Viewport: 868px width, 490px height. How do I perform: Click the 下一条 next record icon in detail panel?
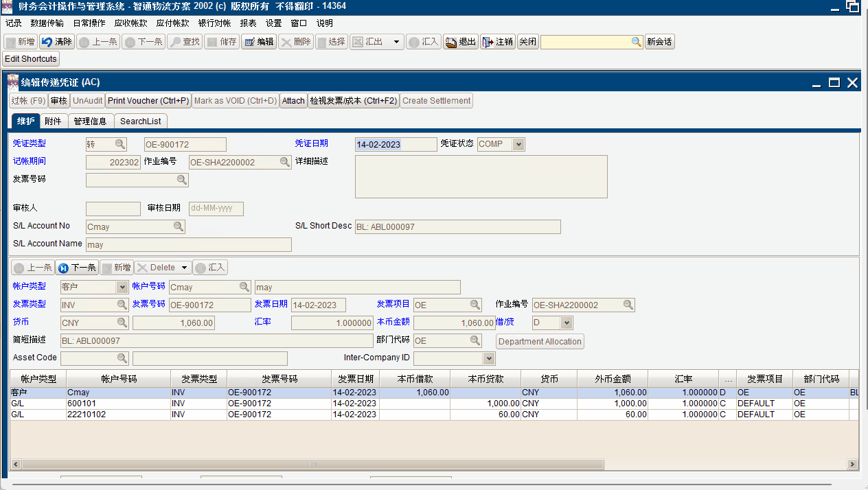point(63,268)
